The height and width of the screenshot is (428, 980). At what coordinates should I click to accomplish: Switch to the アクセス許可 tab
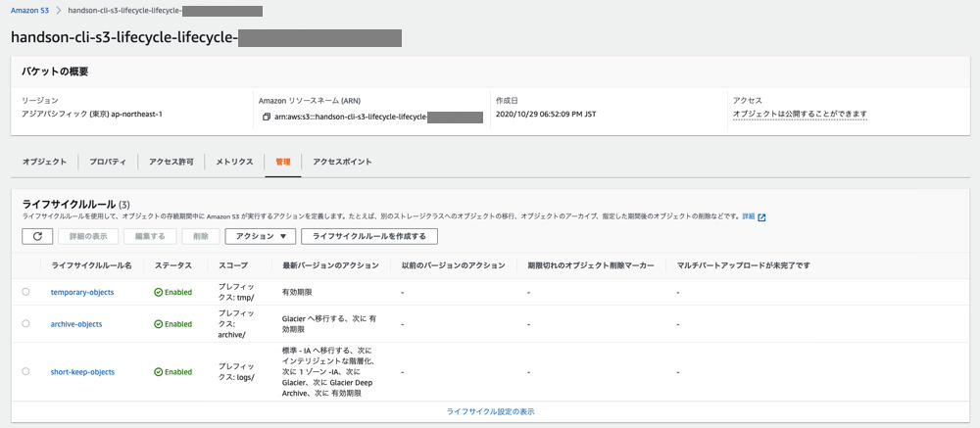point(171,162)
